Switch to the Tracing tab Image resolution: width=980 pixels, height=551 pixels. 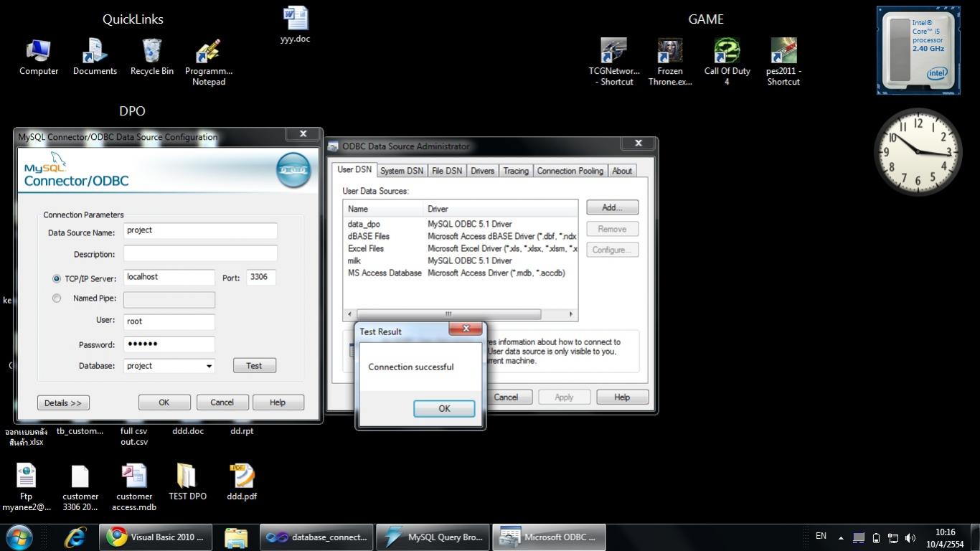516,171
